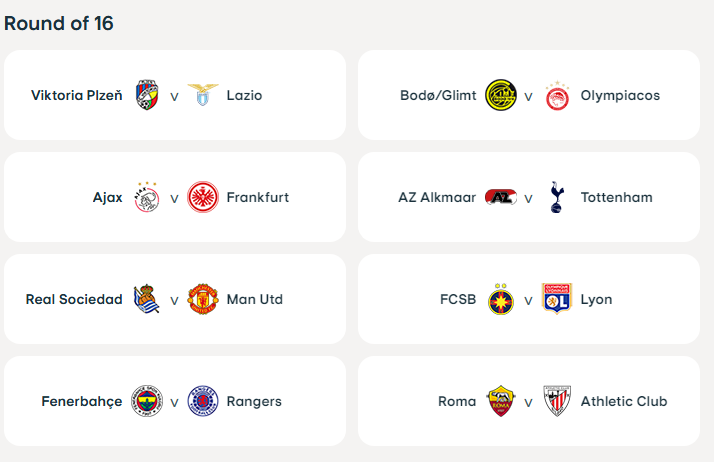Click the FCSB star crest
The height and width of the screenshot is (462, 714).
coord(500,299)
